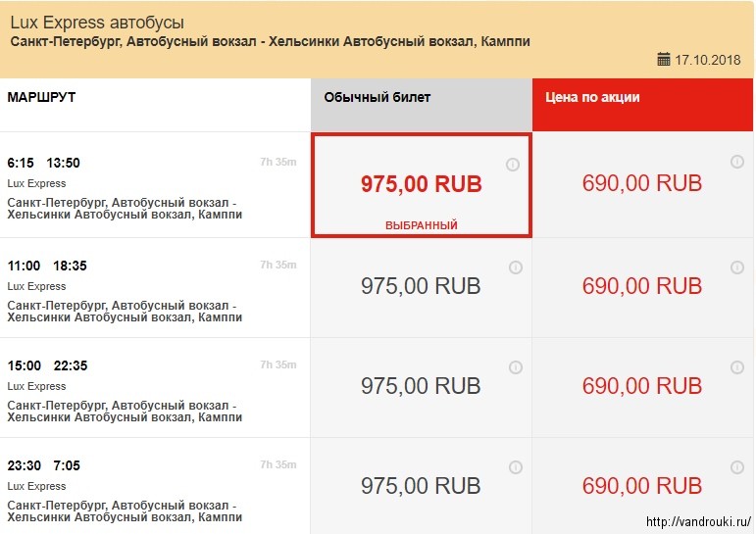Click the calendar icon beside 17.10.2018

(664, 60)
